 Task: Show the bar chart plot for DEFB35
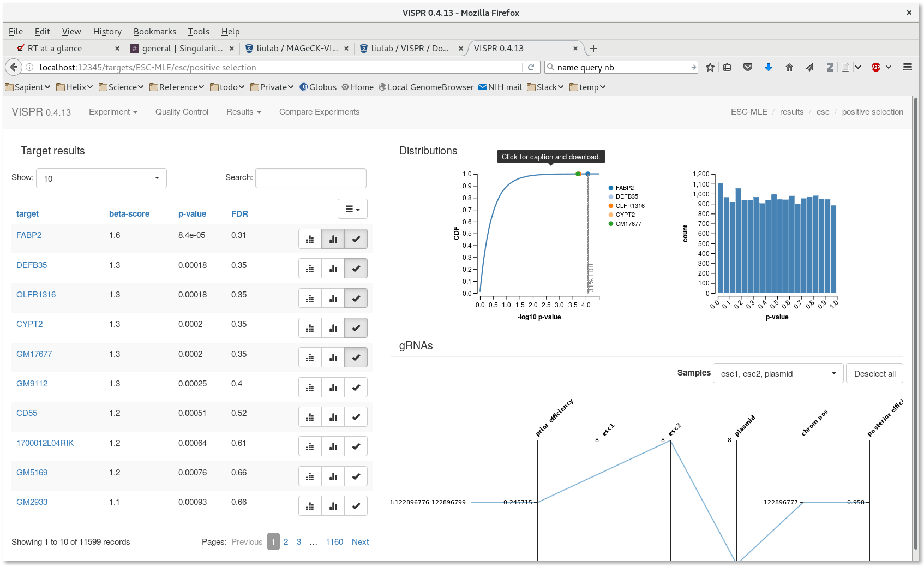click(x=333, y=268)
